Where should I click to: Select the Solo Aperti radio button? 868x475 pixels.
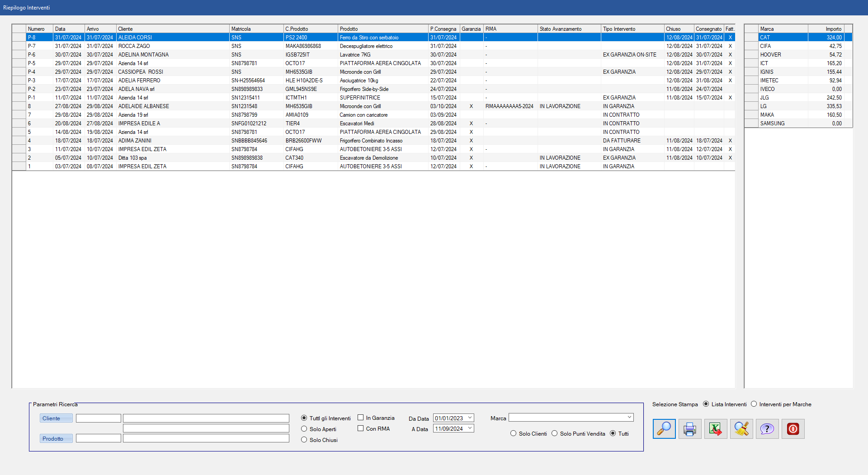pos(304,429)
